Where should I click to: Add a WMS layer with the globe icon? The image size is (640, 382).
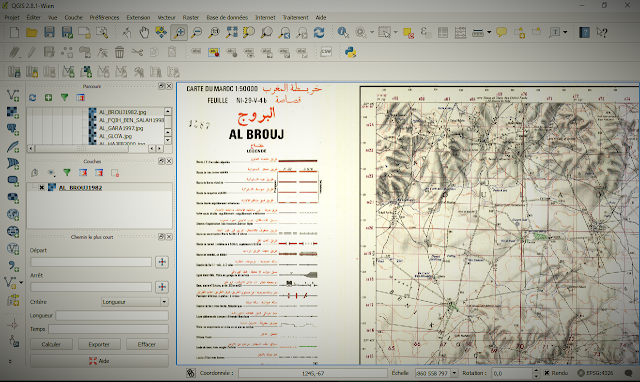13,214
